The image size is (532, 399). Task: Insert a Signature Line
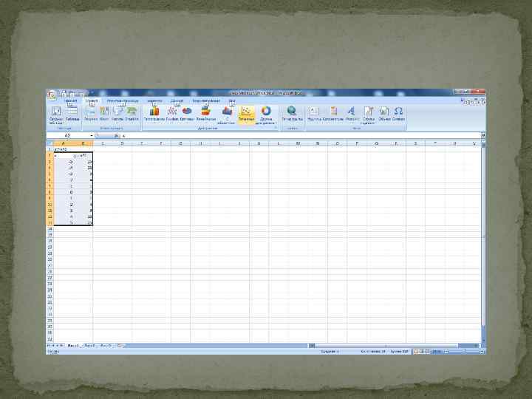point(369,115)
